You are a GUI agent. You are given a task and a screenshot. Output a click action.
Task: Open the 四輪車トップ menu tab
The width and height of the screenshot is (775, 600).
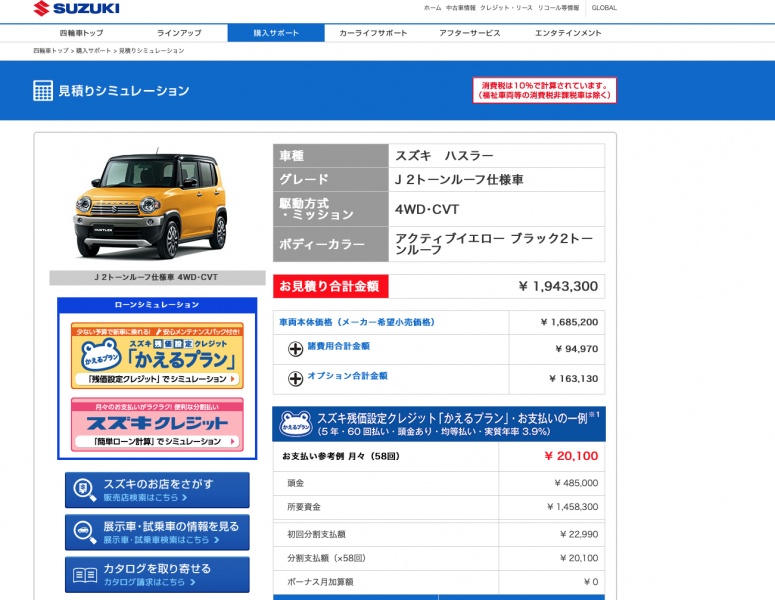tap(82, 33)
